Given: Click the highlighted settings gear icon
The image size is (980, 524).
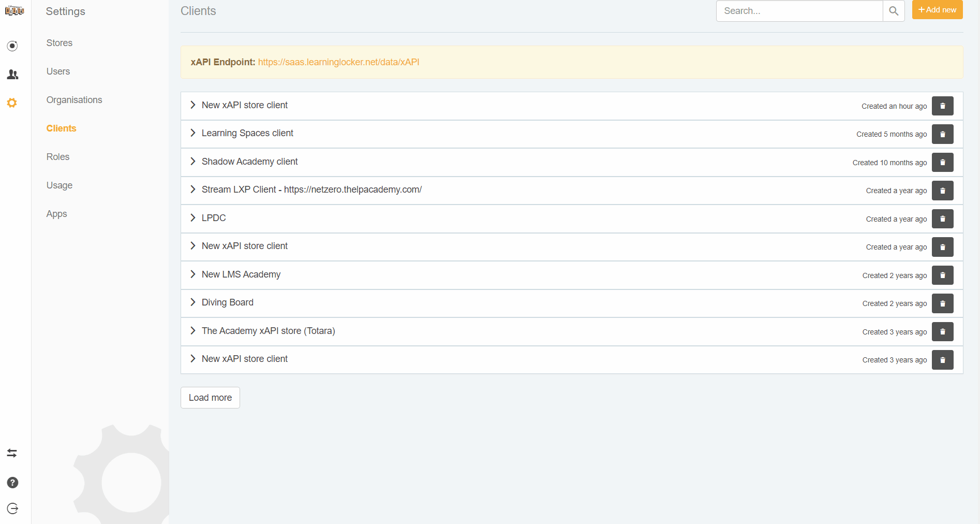Looking at the screenshot, I should [x=12, y=103].
